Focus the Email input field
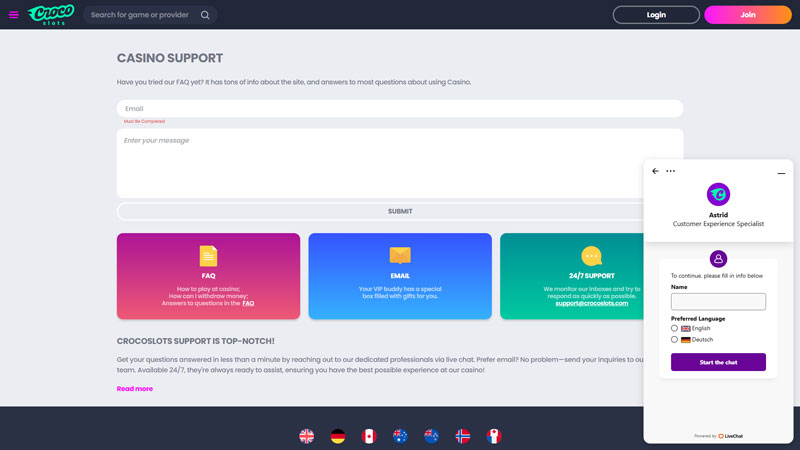 click(400, 109)
